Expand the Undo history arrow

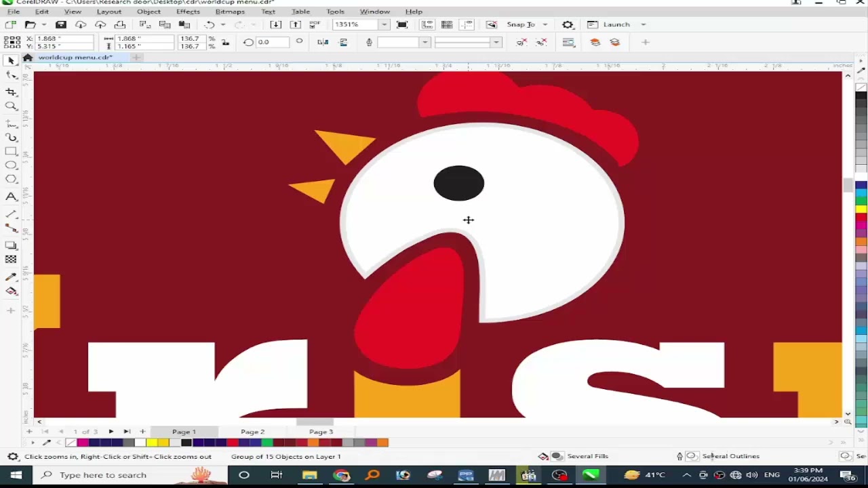pyautogui.click(x=222, y=24)
